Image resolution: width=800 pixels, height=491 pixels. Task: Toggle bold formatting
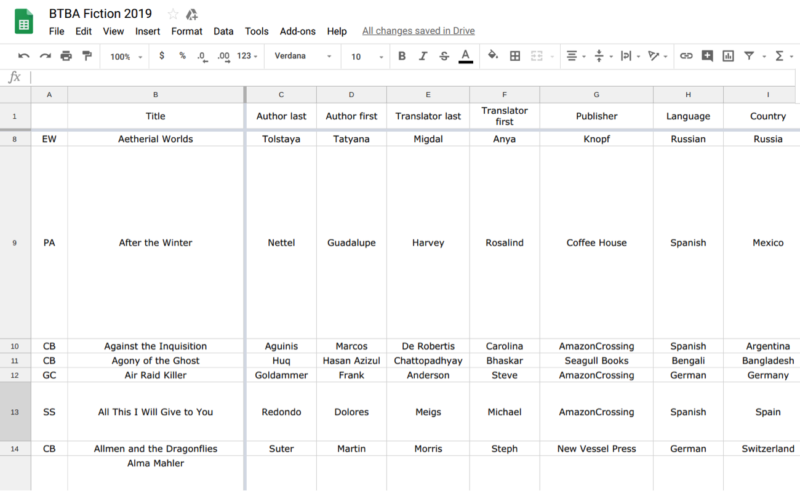402,56
